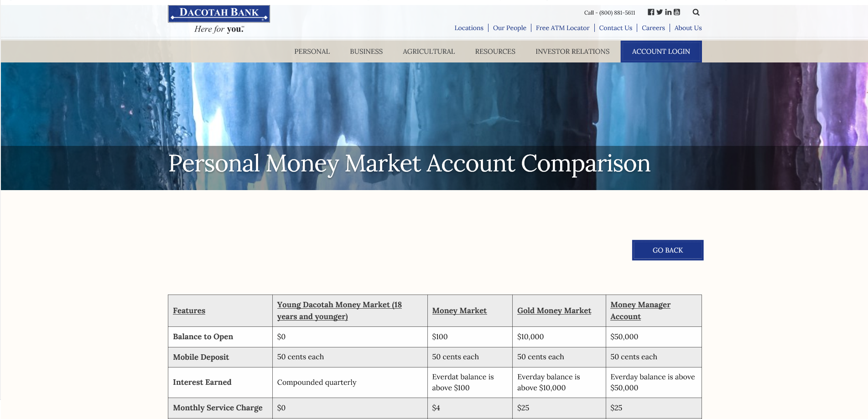Open the Personal menu
Screen dimensions: 868x419
tap(312, 52)
